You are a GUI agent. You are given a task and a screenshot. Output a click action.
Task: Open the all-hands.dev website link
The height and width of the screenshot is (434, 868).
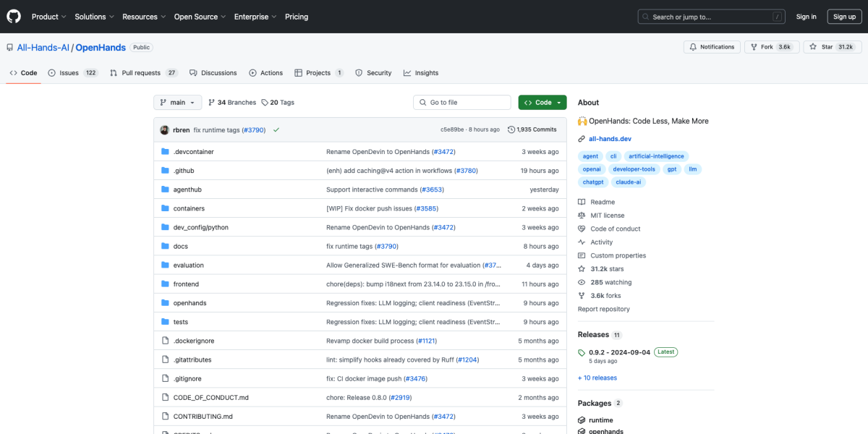(610, 139)
